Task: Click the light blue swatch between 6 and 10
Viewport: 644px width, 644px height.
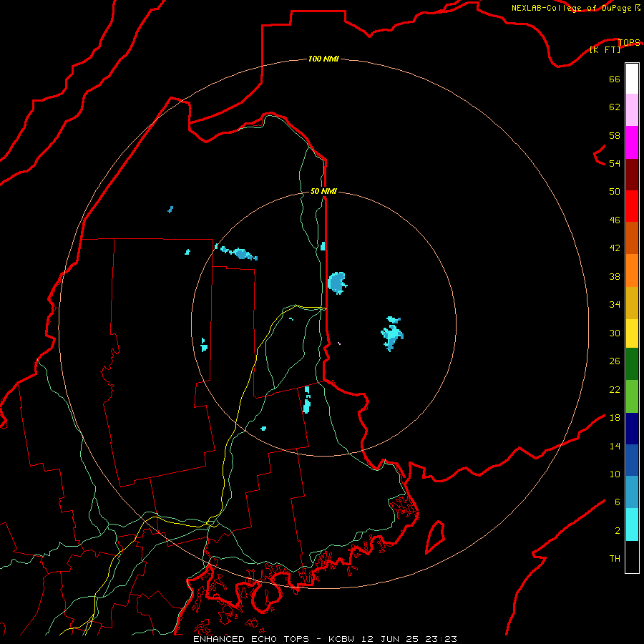Action: 632,492
